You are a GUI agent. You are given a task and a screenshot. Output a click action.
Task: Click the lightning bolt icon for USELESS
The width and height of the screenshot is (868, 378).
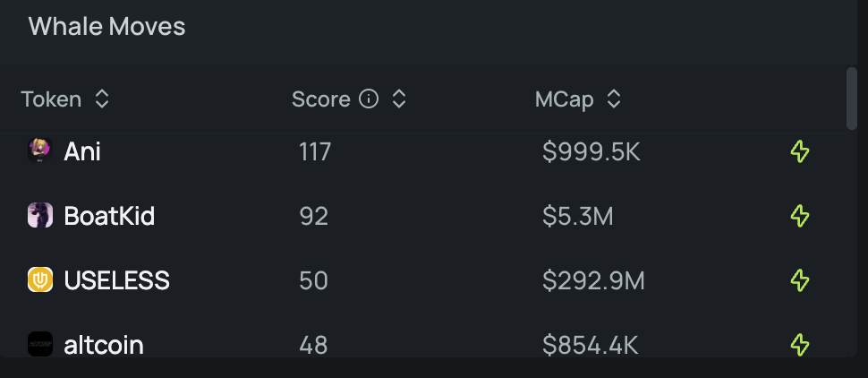800,280
